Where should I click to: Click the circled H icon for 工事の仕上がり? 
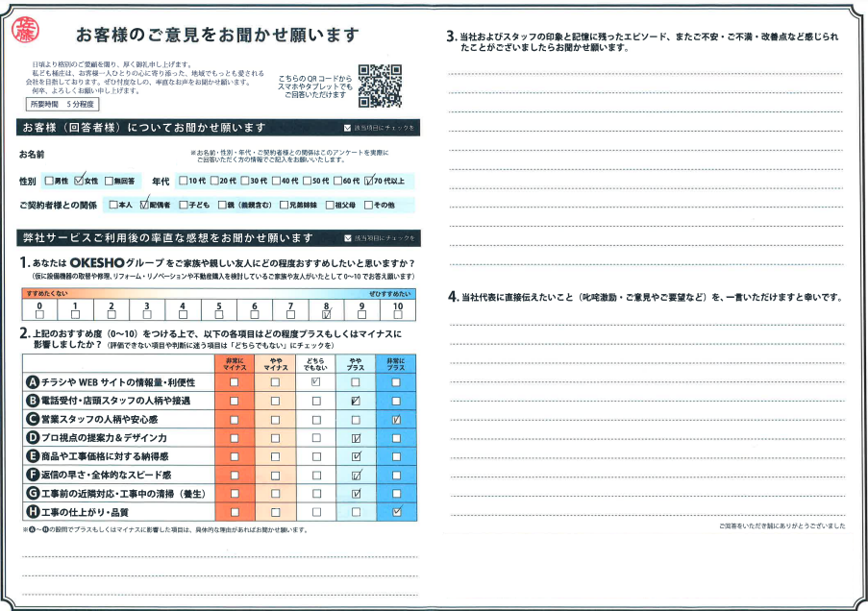pyautogui.click(x=32, y=512)
